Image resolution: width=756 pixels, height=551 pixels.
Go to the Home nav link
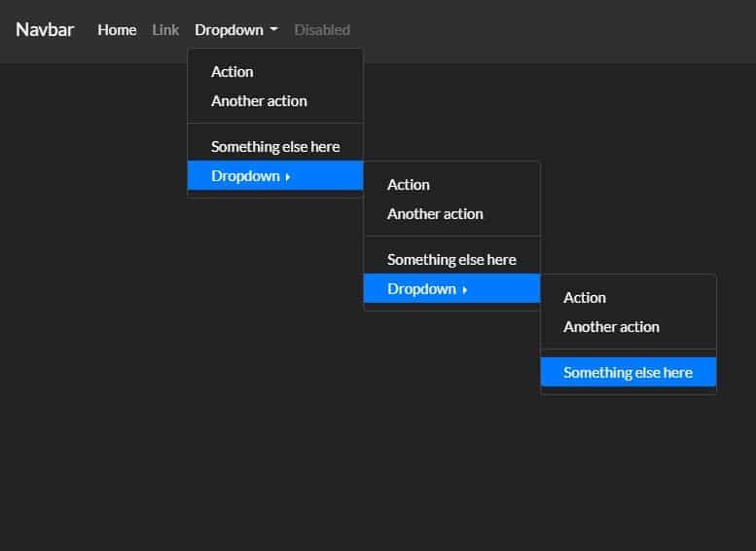pyautogui.click(x=117, y=30)
